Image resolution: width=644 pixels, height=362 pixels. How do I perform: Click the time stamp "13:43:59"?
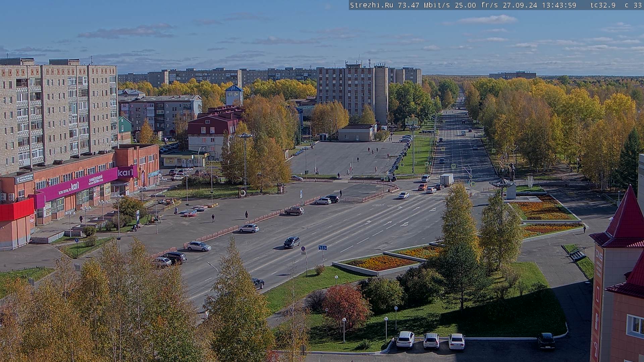click(x=559, y=5)
